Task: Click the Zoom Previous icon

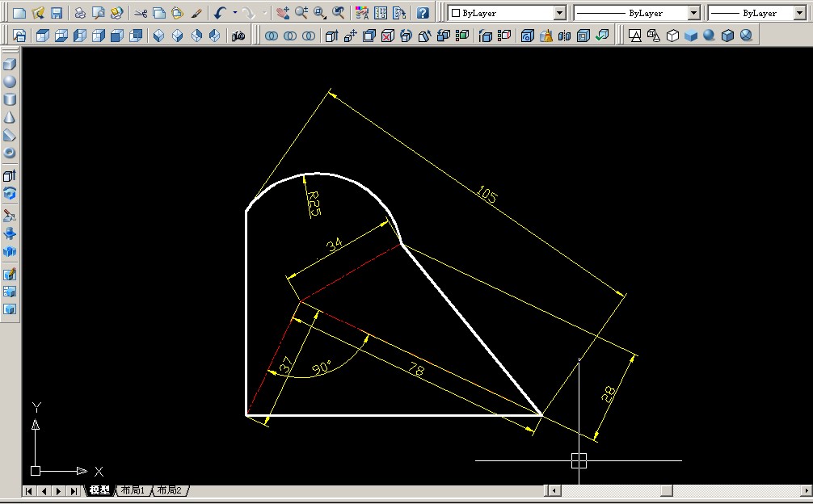Action: tap(339, 13)
